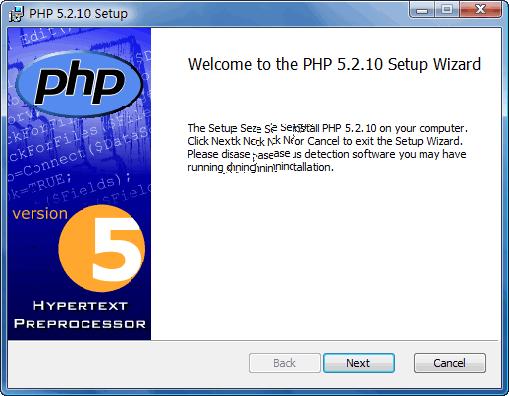Click the greyed-out Back button

tap(285, 363)
